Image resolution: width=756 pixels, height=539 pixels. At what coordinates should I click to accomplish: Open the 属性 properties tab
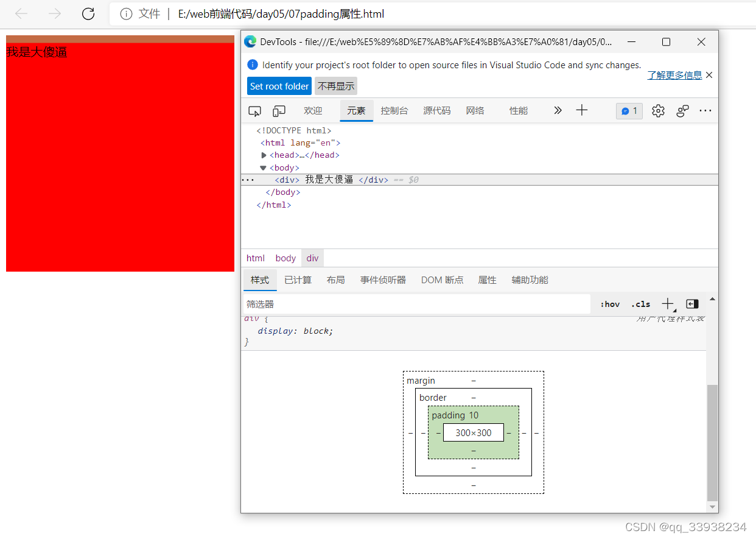tap(488, 280)
